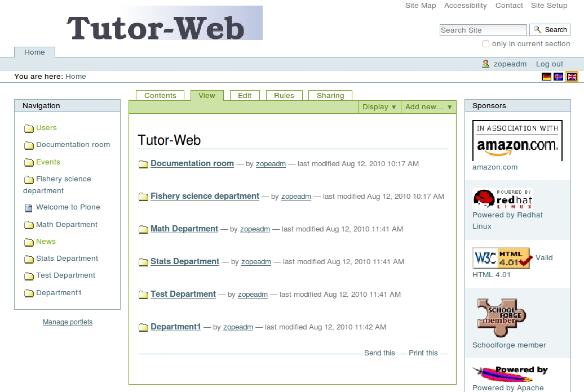Click zopeadm username link in the user bar
This screenshot has height=392, width=584.
click(x=510, y=64)
